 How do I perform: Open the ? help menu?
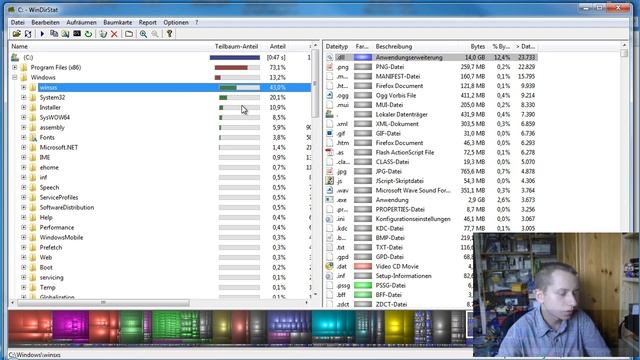click(196, 22)
